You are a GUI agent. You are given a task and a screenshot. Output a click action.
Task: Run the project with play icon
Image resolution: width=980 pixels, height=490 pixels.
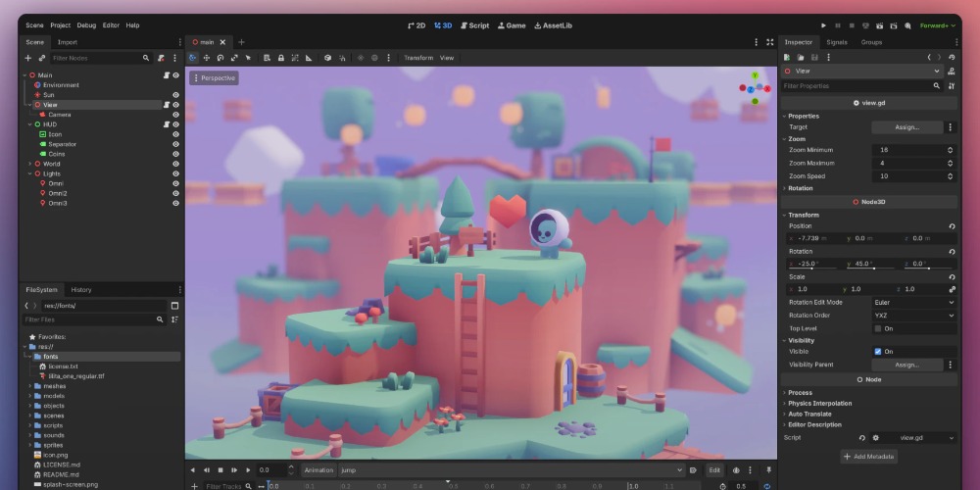click(x=823, y=24)
